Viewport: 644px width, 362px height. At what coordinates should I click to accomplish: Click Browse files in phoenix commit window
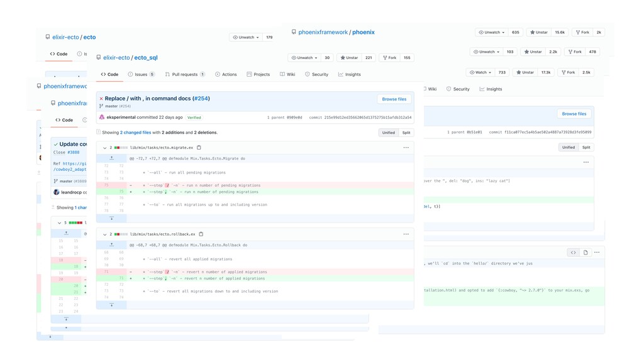tap(574, 114)
